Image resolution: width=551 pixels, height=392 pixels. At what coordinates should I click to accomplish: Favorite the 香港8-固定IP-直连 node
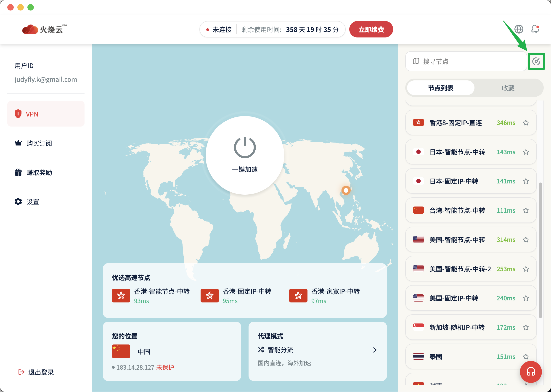point(526,123)
